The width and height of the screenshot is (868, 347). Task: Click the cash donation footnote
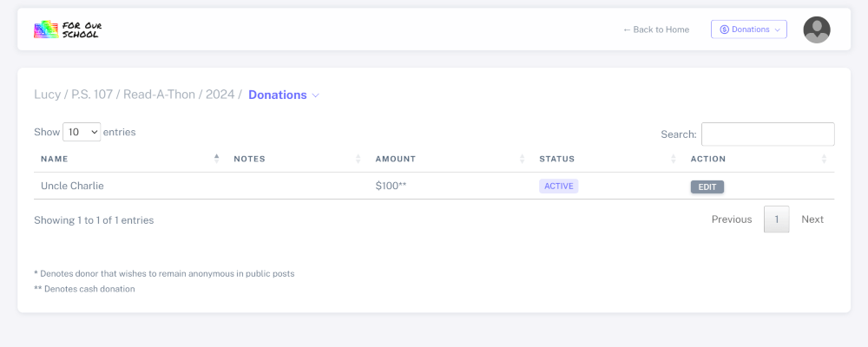[84, 289]
